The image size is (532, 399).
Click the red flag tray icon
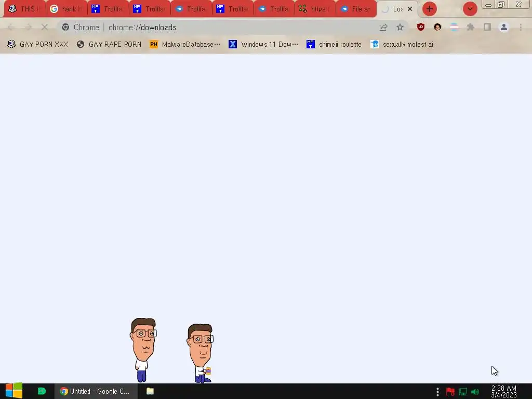pyautogui.click(x=450, y=392)
